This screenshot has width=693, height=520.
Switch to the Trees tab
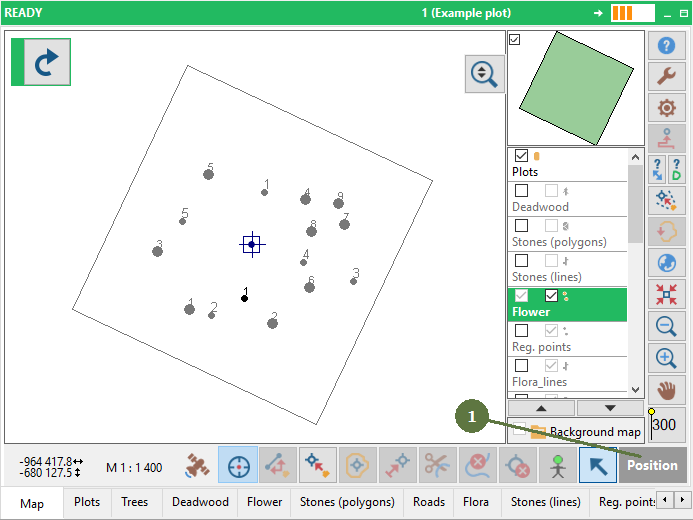pyautogui.click(x=135, y=502)
